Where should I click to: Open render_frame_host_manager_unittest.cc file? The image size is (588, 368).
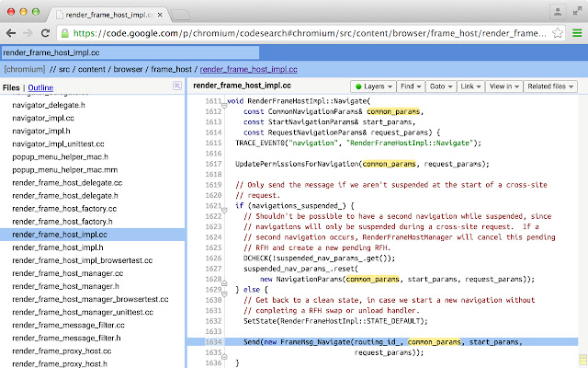pos(83,313)
